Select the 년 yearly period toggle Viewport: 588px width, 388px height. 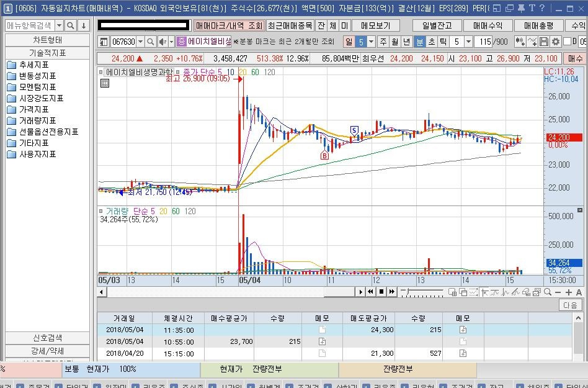[x=406, y=42]
